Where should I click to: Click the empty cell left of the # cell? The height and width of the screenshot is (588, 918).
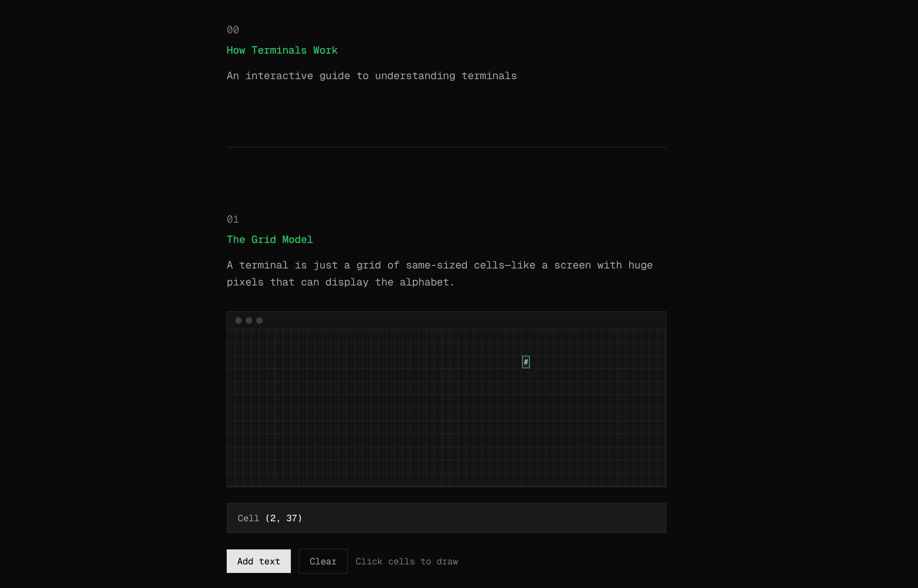518,362
